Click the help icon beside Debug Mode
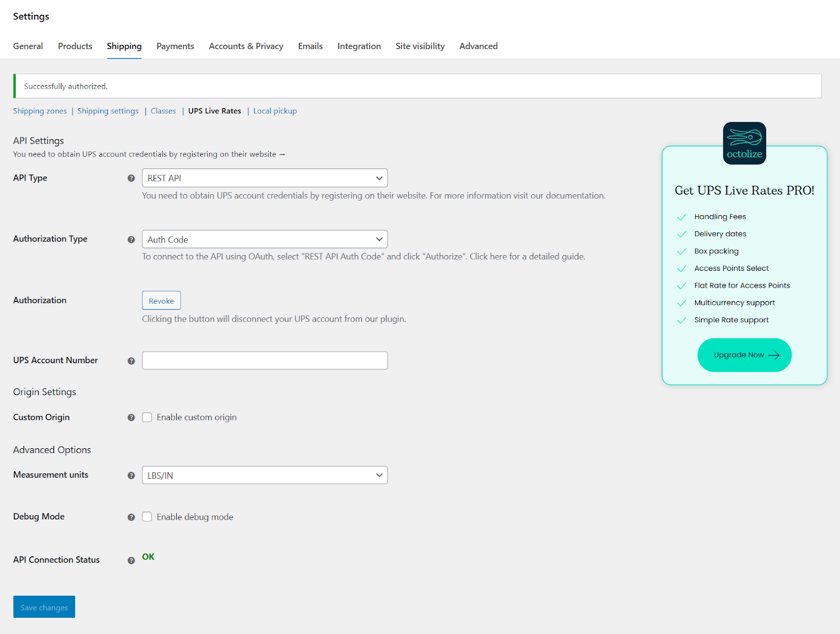 [131, 517]
